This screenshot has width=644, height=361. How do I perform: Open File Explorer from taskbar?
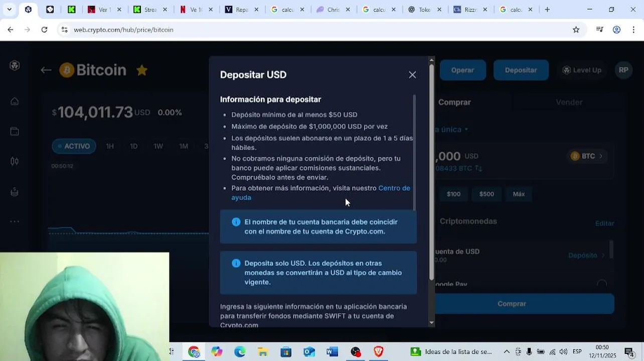click(262, 352)
